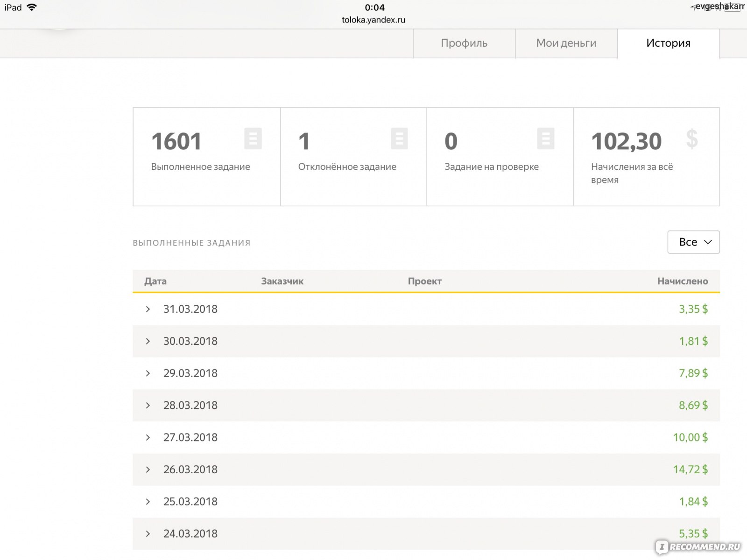Viewport: 747px width, 560px height.
Task: Click the date 28.03.2018
Action: 190,406
